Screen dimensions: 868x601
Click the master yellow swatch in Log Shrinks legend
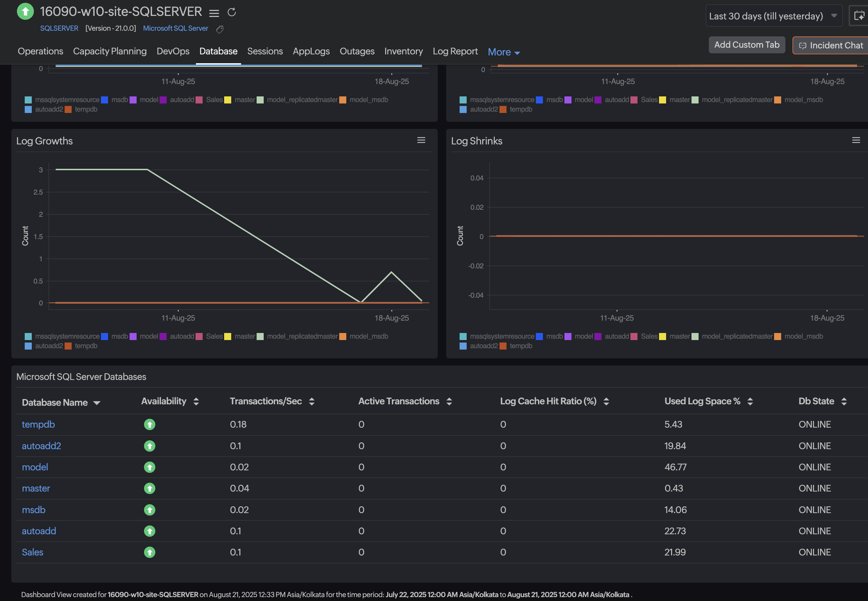coord(663,336)
